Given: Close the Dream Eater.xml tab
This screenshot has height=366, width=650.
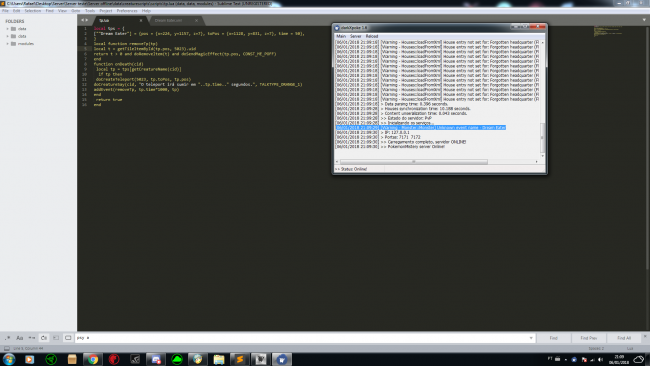Looking at the screenshot, I should 196,20.
